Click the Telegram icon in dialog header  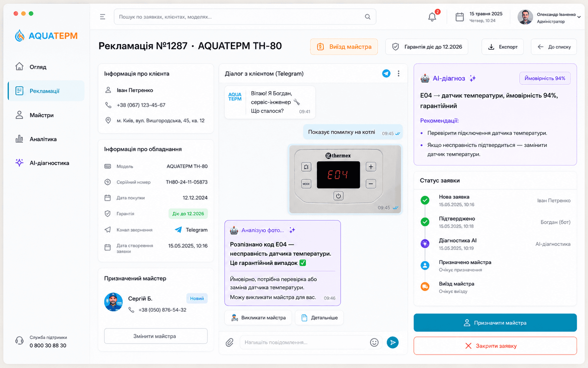[386, 73]
